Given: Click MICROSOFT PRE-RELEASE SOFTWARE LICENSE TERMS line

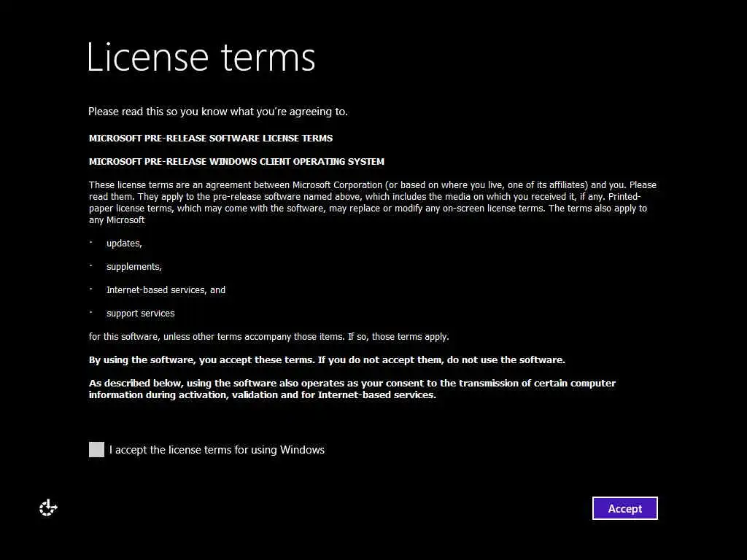Looking at the screenshot, I should (211, 138).
